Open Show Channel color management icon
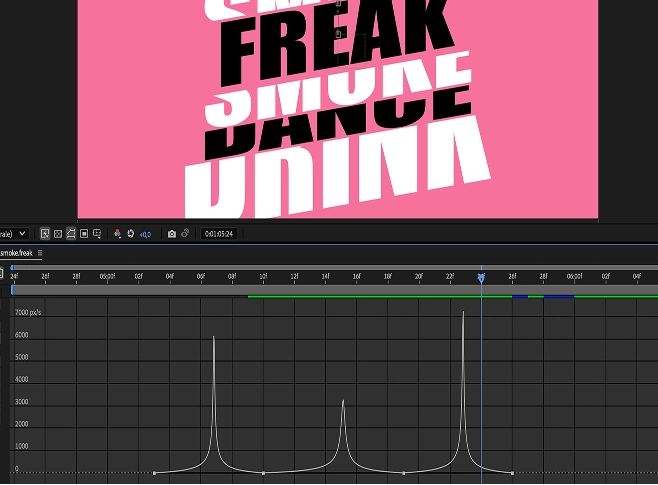 pos(117,233)
